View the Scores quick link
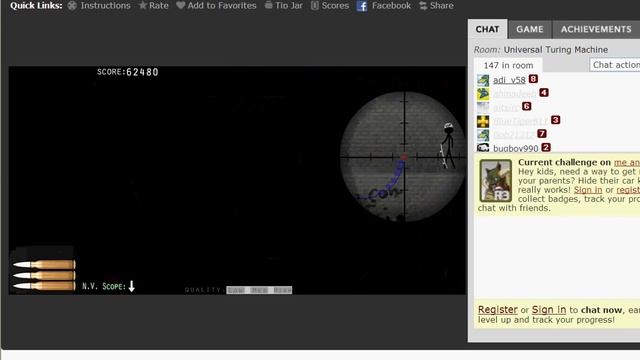The width and height of the screenshot is (640, 360). pyautogui.click(x=330, y=6)
